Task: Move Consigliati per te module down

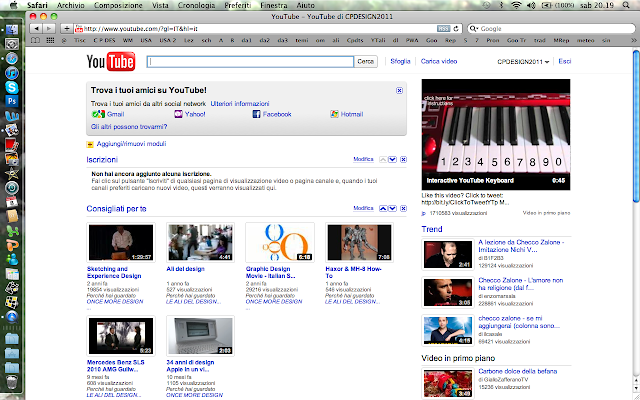Action: tap(392, 209)
